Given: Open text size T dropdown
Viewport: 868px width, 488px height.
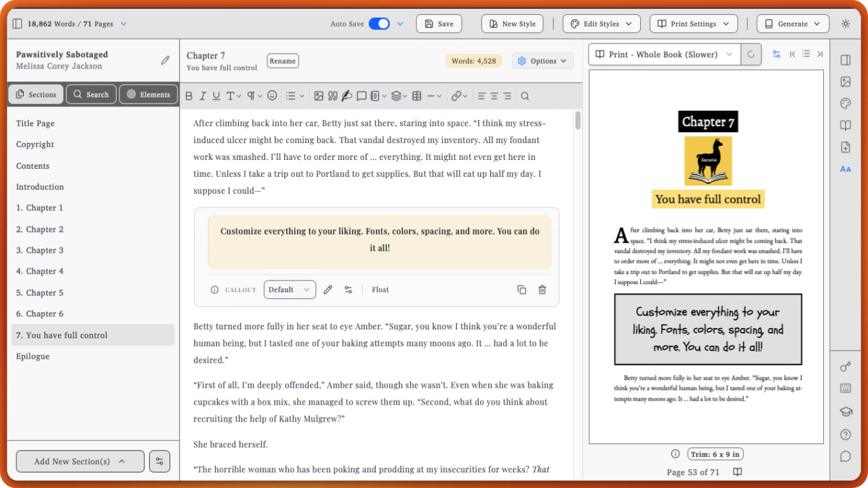Looking at the screenshot, I should coord(234,96).
